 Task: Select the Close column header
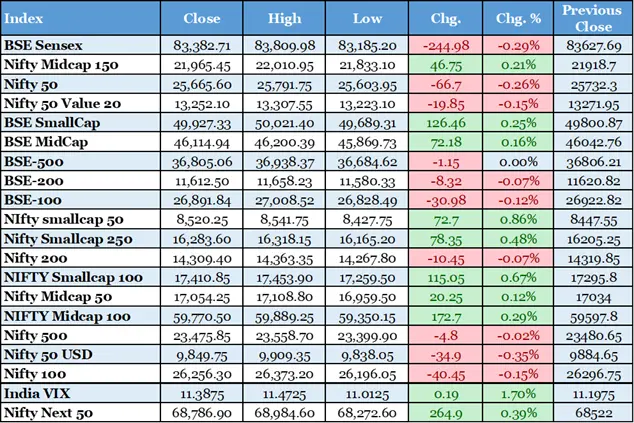pyautogui.click(x=201, y=18)
